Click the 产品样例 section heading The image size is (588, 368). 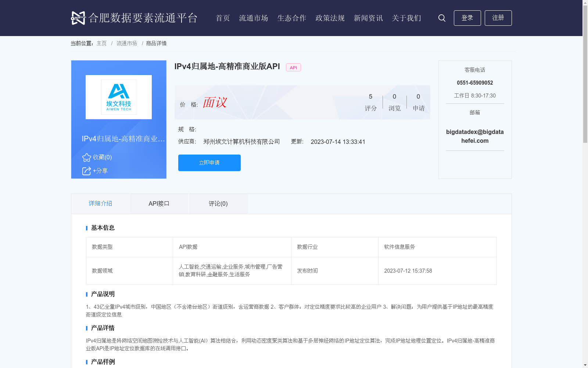[x=103, y=362]
